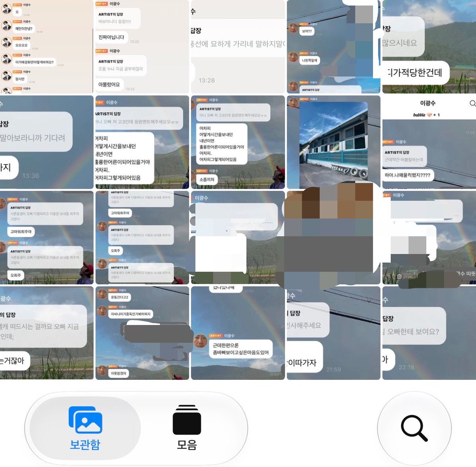Open the blue-roofed building photo thumbnail
This screenshot has height=467, width=476.
[333, 142]
